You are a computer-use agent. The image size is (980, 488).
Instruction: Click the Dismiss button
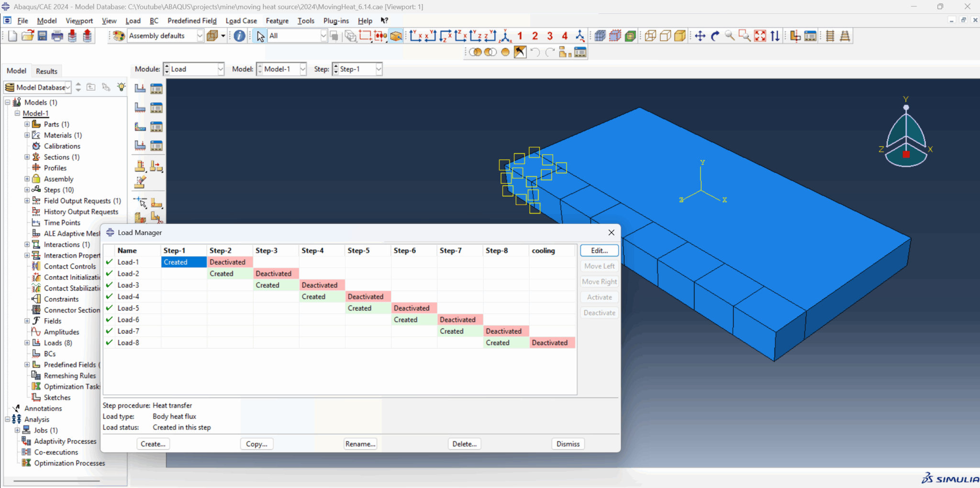pos(568,444)
